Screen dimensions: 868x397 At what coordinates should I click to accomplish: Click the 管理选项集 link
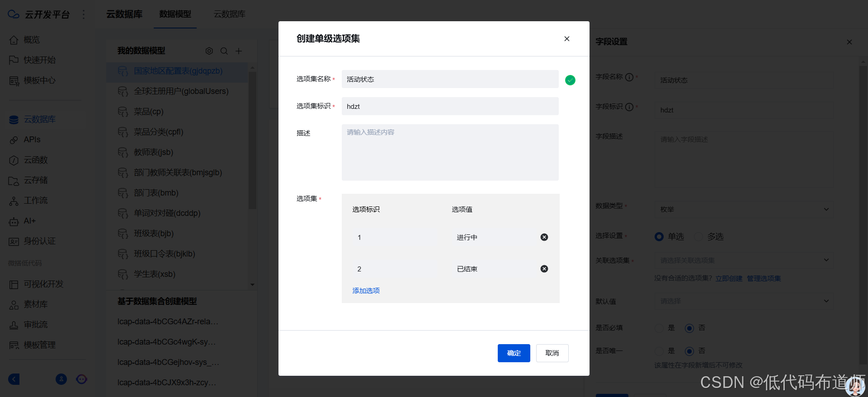[x=764, y=279]
